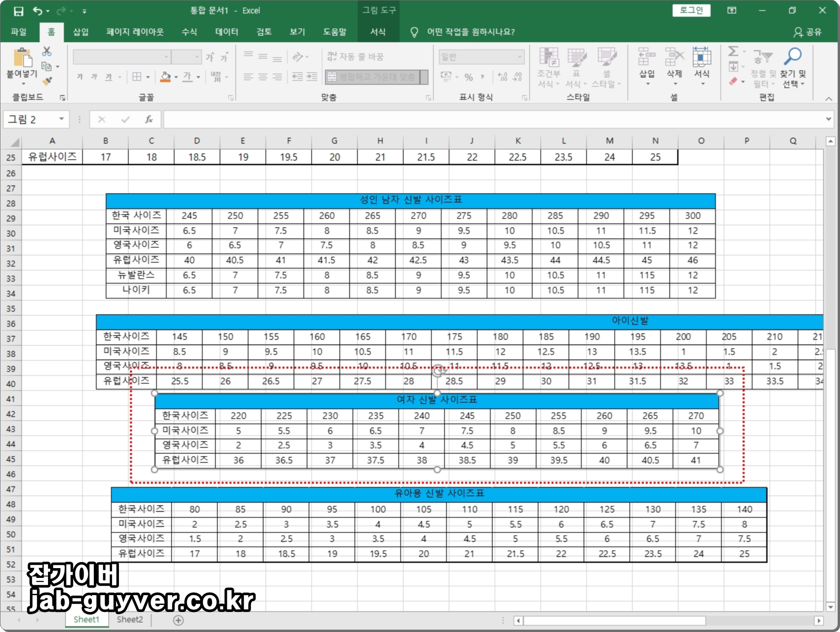Open the 데이터 ribbon tab
The height and width of the screenshot is (632, 840).
tap(226, 32)
